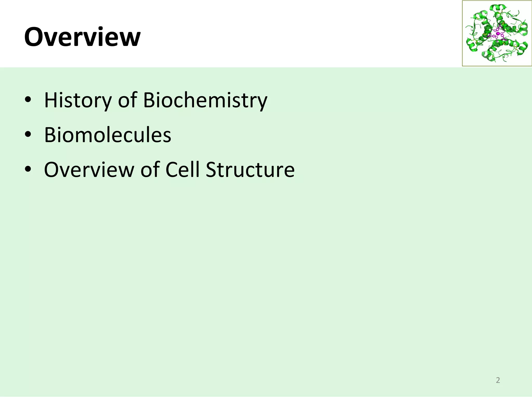The height and width of the screenshot is (399, 532).
Task: Click the word "Overview" in the third bullet
Action: (x=89, y=170)
